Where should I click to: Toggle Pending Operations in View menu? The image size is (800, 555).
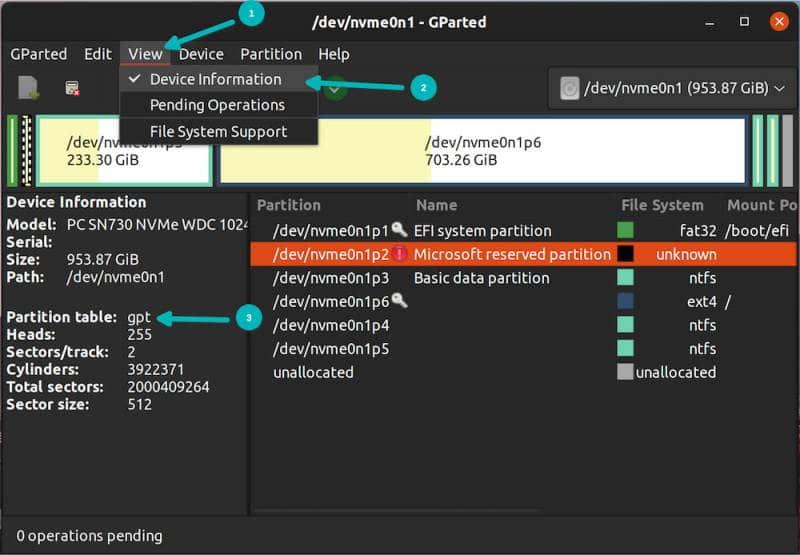[x=217, y=105]
